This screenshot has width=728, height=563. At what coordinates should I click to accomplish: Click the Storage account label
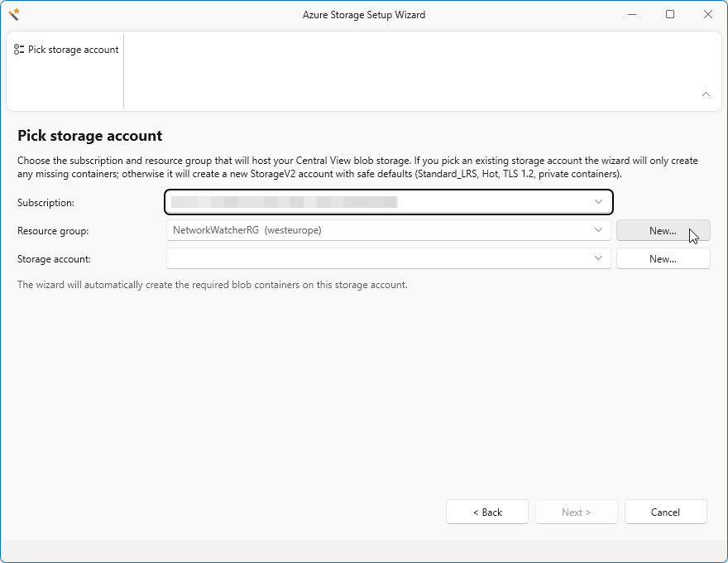coord(54,259)
